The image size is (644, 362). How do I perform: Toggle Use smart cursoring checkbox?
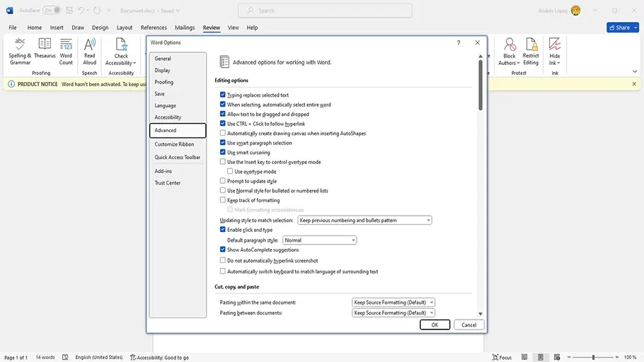click(223, 153)
